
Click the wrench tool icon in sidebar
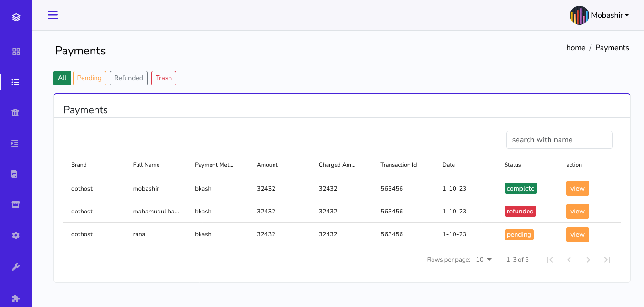click(16, 266)
